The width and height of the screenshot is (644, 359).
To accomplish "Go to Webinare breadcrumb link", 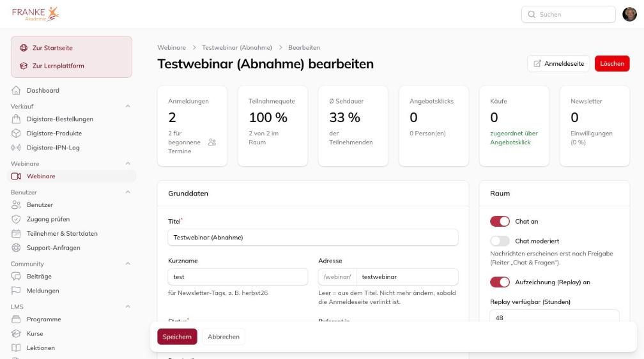I will coord(172,48).
